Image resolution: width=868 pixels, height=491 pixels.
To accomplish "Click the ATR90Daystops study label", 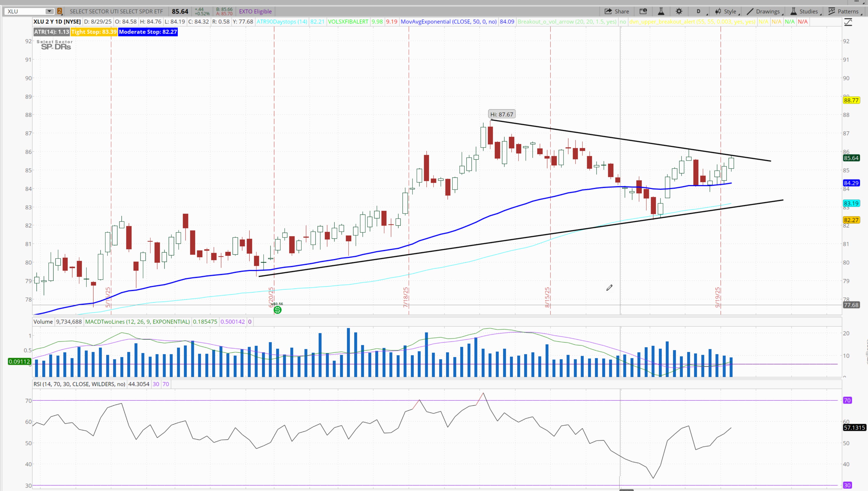I will pyautogui.click(x=282, y=22).
